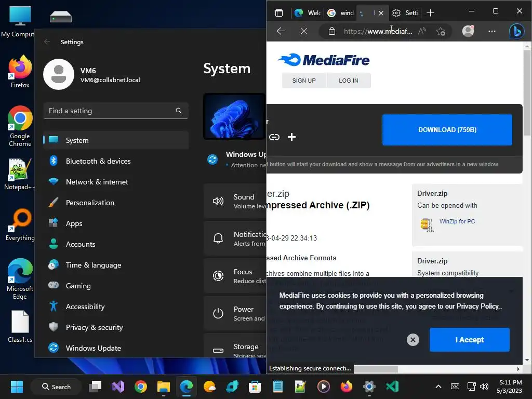This screenshot has height=399, width=532.
Task: Accept cookies with the I Accept button
Action: click(470, 340)
